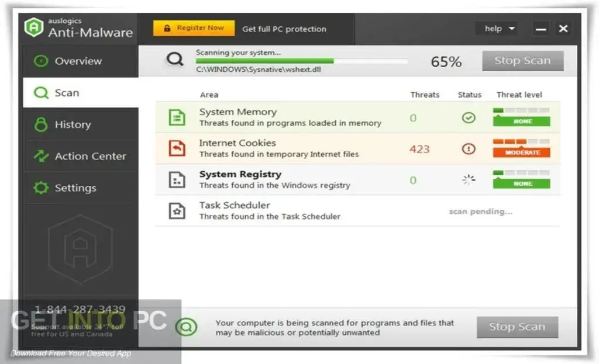Click the System Memory area icon
The height and width of the screenshot is (364, 599).
pyautogui.click(x=177, y=117)
